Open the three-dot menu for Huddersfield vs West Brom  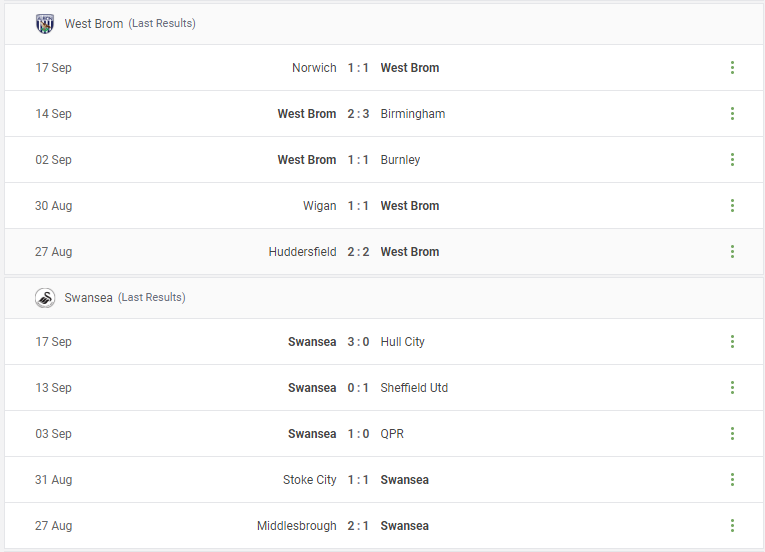[732, 251]
